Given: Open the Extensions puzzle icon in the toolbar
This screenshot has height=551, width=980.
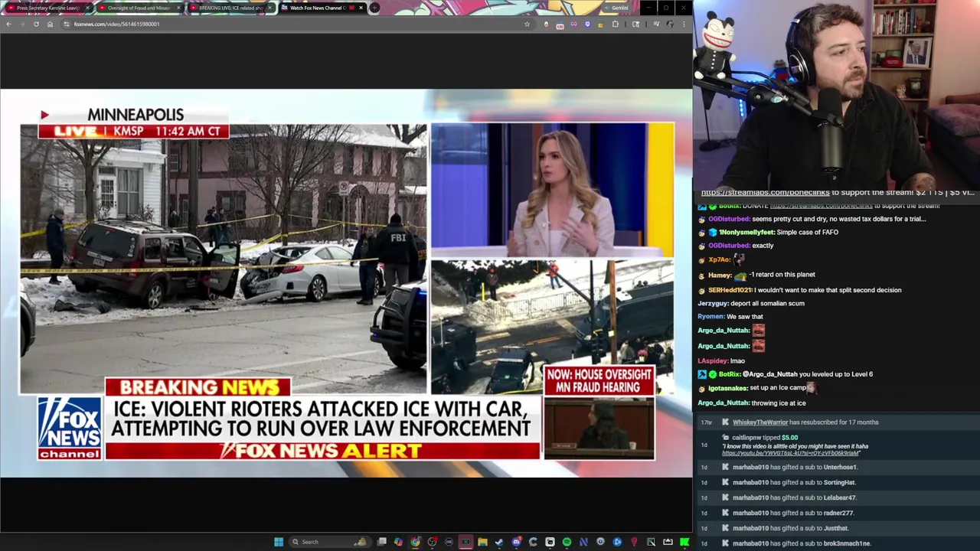Looking at the screenshot, I should [x=615, y=24].
